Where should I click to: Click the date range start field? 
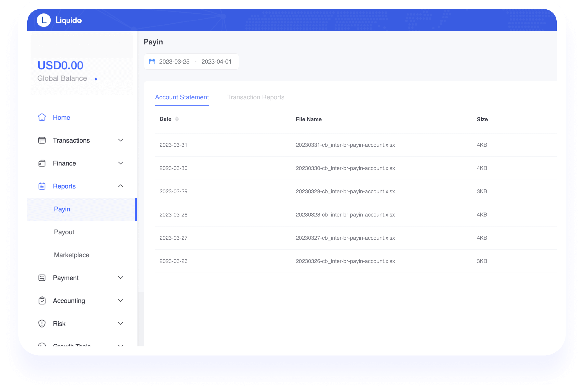click(173, 61)
